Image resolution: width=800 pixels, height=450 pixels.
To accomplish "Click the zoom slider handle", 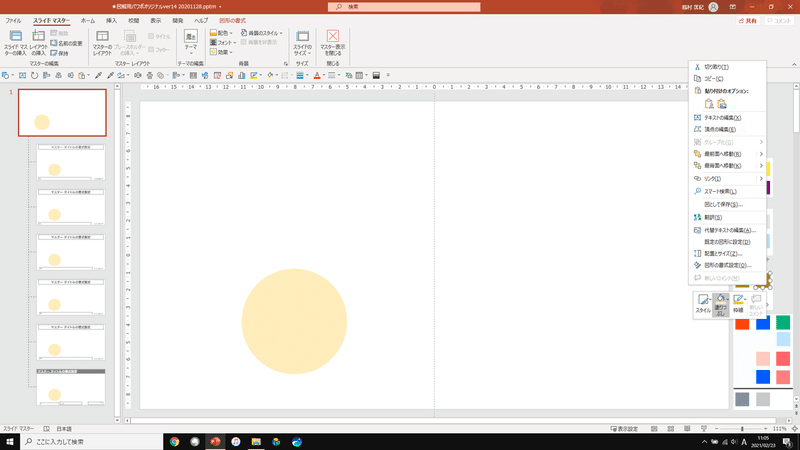I will click(742, 429).
